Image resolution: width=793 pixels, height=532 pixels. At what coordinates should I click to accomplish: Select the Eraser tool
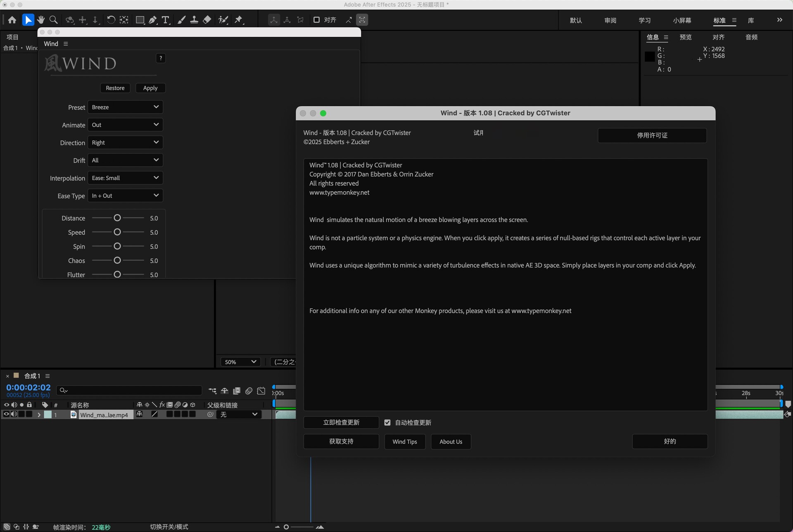(x=207, y=20)
